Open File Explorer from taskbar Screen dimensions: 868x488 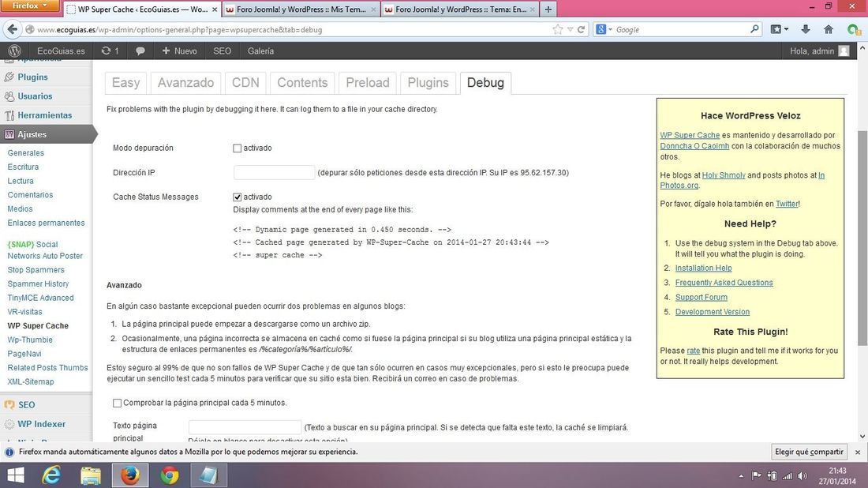pyautogui.click(x=91, y=475)
